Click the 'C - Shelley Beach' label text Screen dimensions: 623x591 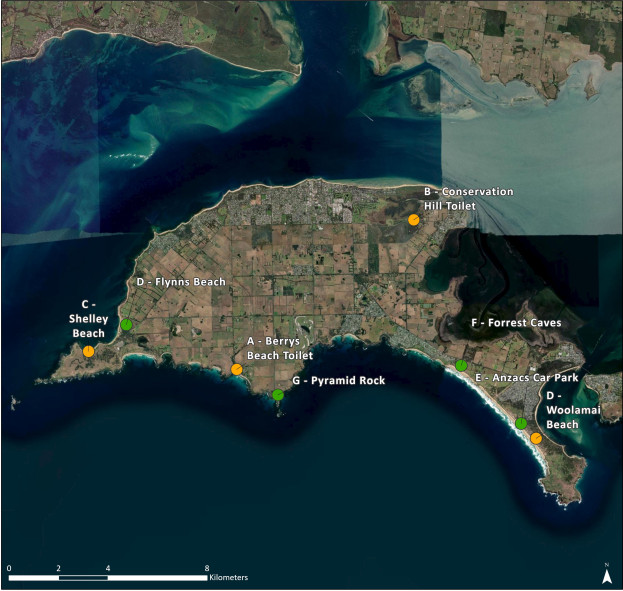tap(88, 319)
